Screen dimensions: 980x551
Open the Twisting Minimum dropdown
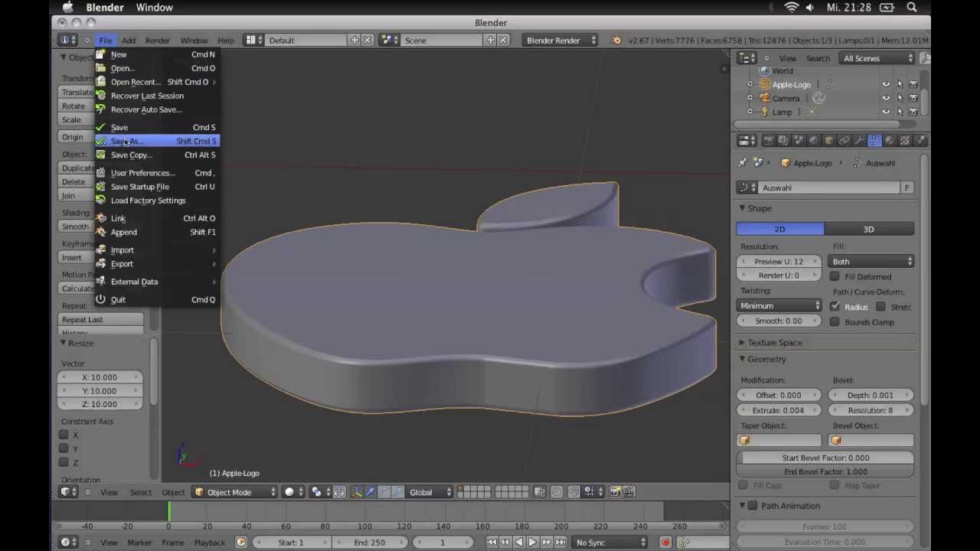click(x=779, y=306)
